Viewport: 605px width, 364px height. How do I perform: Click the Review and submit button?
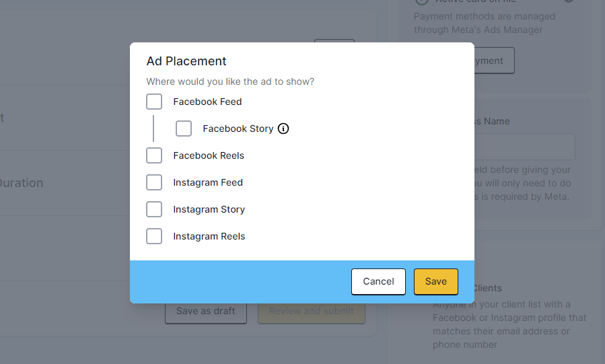click(x=312, y=311)
